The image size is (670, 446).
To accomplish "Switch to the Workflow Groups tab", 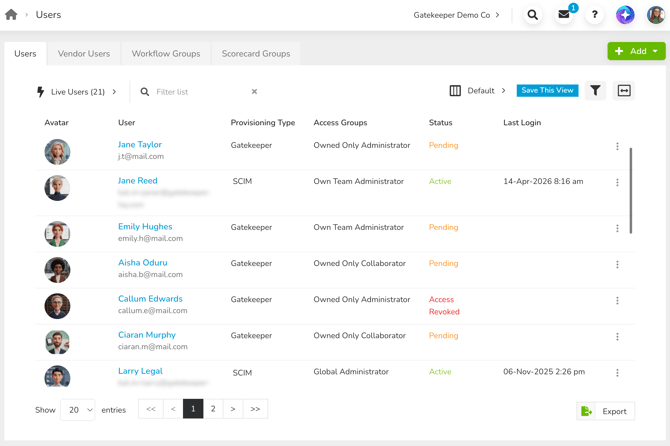I will [166, 54].
